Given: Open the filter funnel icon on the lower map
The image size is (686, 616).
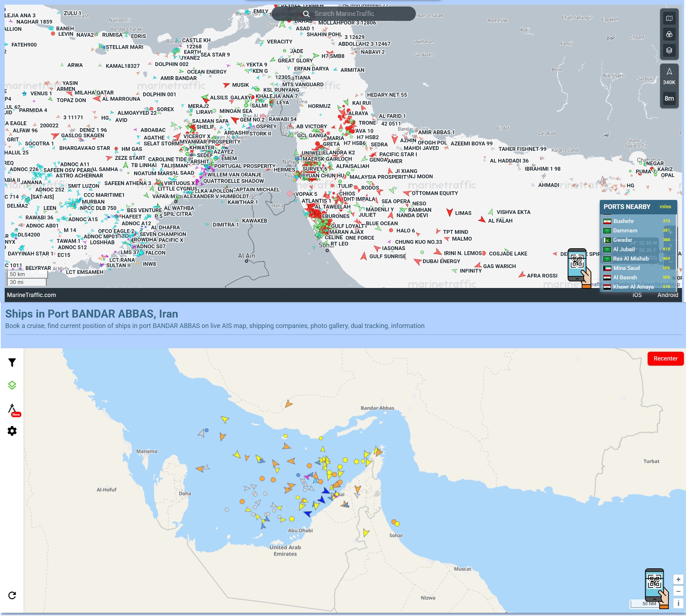Looking at the screenshot, I should click(x=12, y=362).
